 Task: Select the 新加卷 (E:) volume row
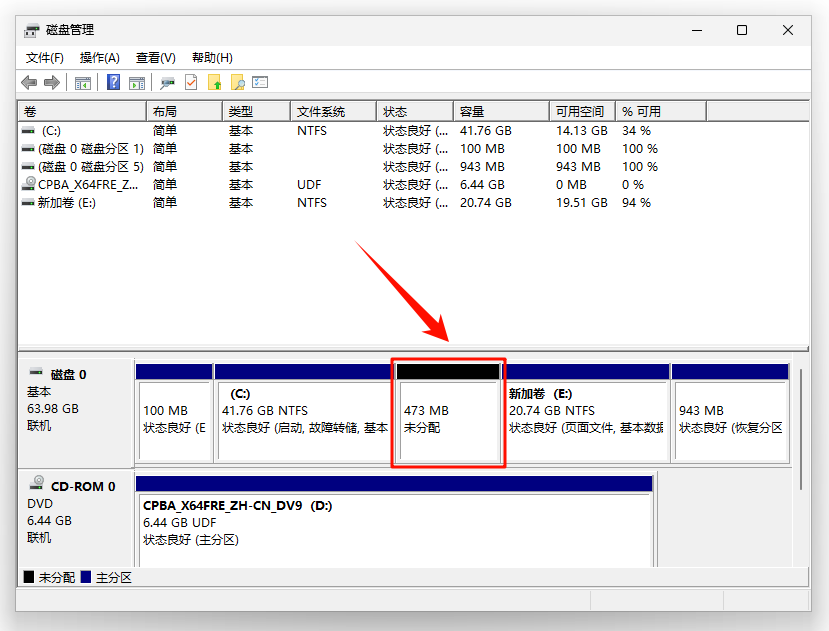point(413,203)
